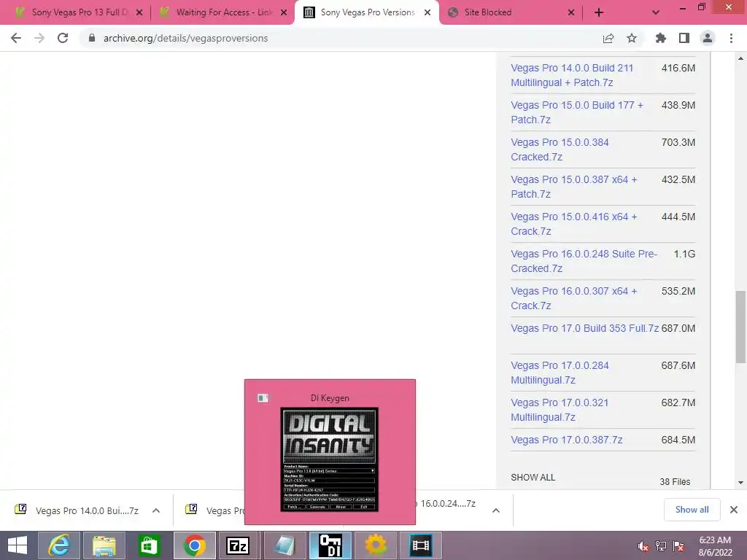Click the scrollbar up arrow
The width and height of the screenshot is (747, 560).
coord(740,58)
